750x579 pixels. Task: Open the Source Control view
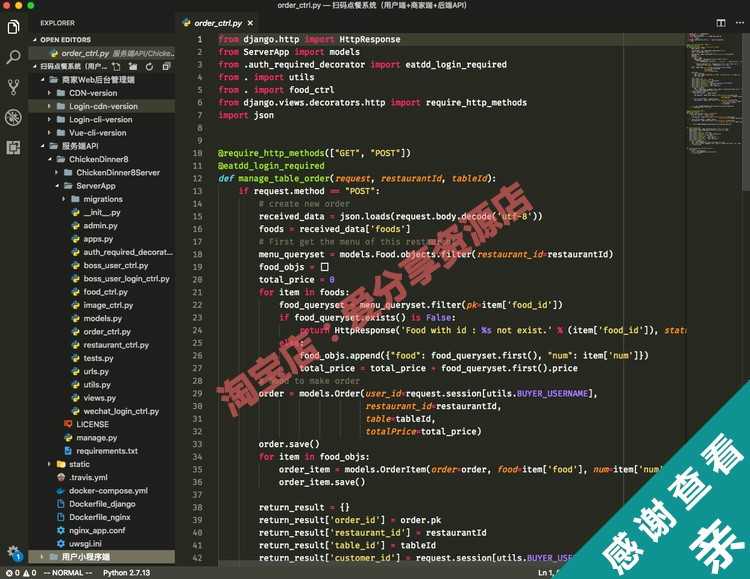[x=13, y=87]
